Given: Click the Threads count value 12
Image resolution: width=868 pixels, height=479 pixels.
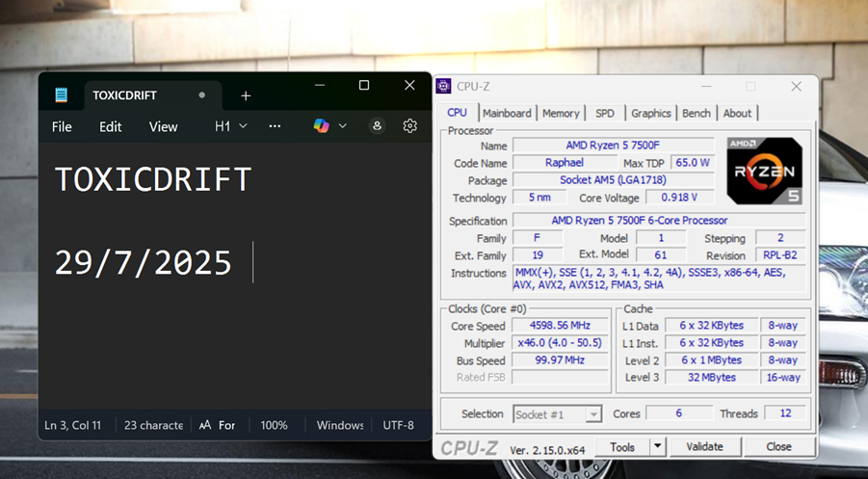Looking at the screenshot, I should (785, 413).
